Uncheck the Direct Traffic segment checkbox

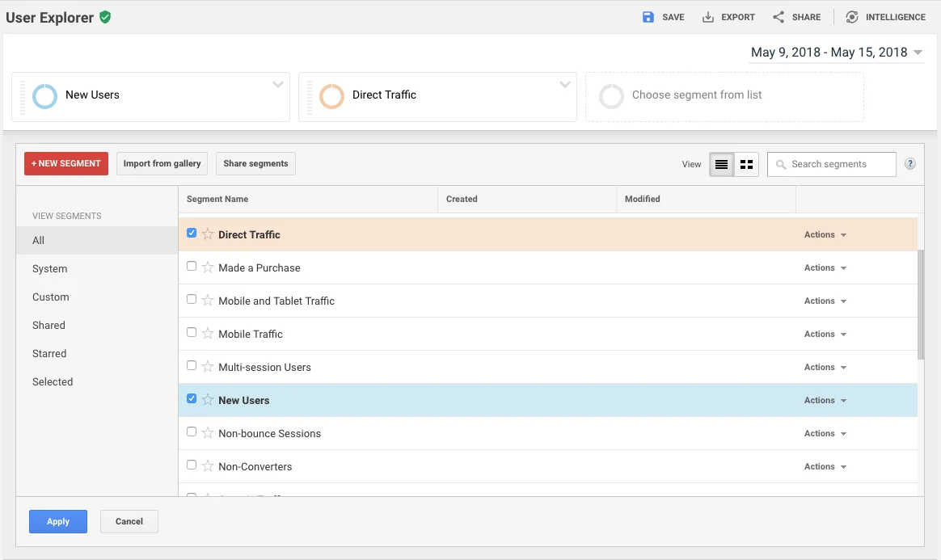click(192, 233)
